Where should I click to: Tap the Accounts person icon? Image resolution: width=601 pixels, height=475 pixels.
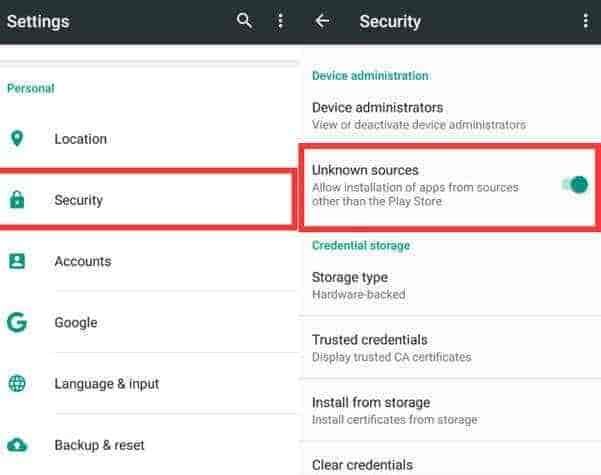click(16, 261)
